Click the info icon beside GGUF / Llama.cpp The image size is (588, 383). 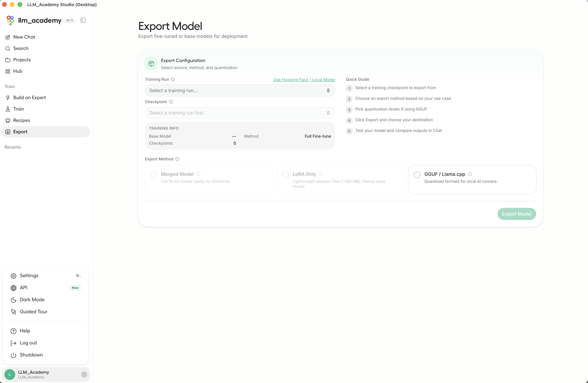tap(470, 174)
